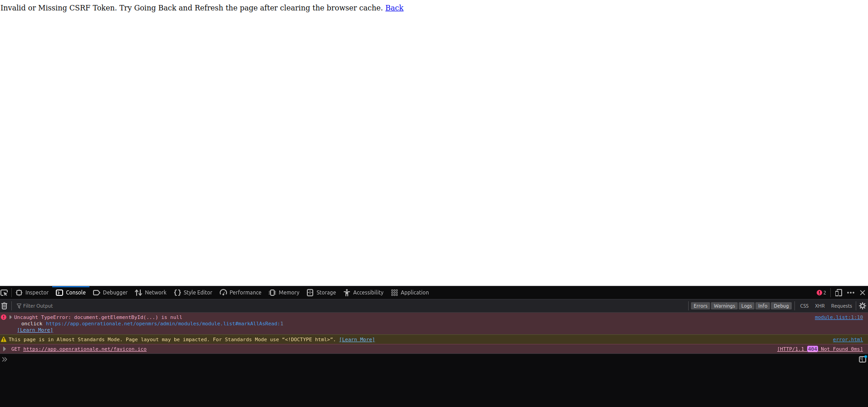Open the Inspector tab

(32, 293)
